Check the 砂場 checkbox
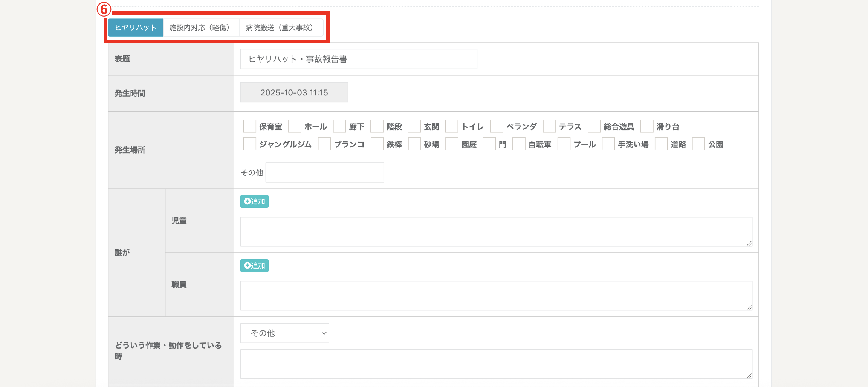868x387 pixels. tap(414, 144)
